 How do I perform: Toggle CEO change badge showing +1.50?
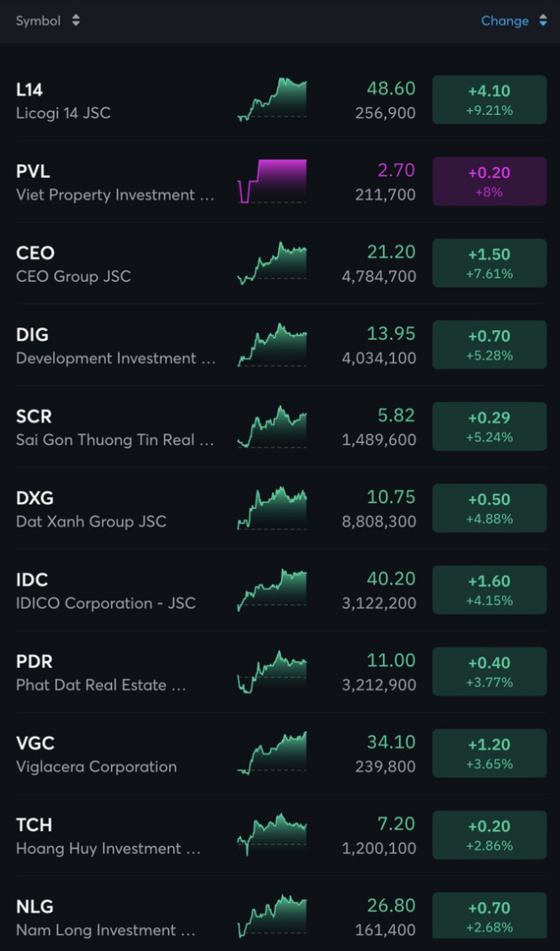click(489, 263)
